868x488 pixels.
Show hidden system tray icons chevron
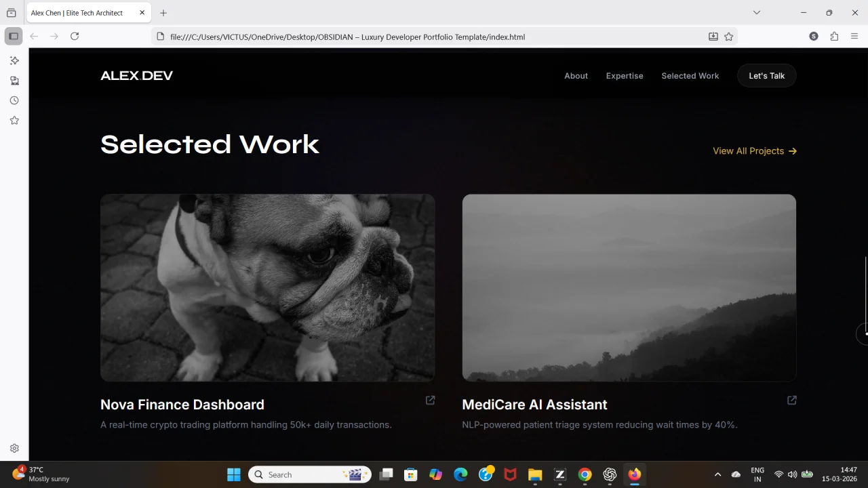coord(717,474)
